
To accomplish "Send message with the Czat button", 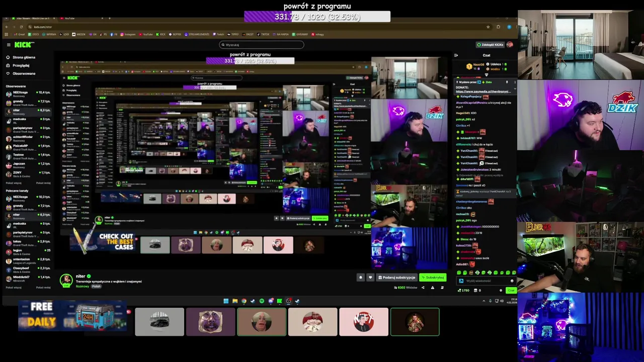I will (511, 290).
